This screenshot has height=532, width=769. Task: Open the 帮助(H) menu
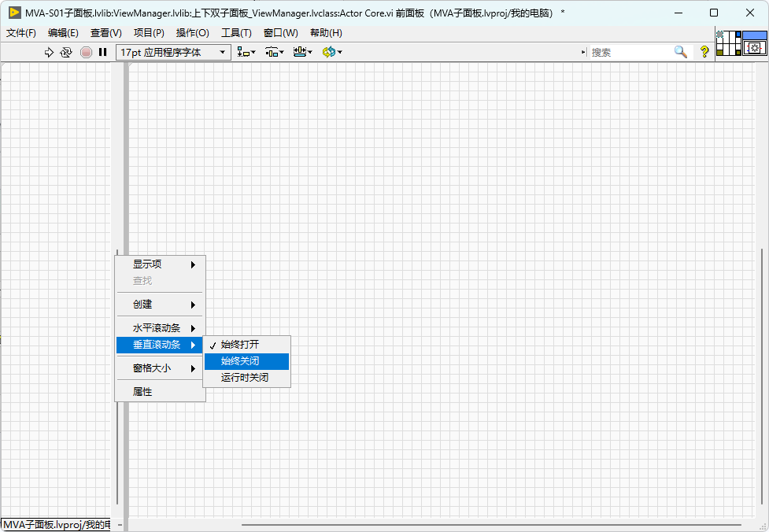pyautogui.click(x=326, y=33)
